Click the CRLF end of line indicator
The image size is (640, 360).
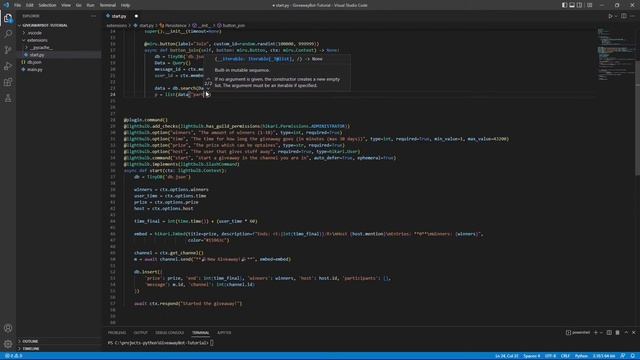pyautogui.click(x=565, y=356)
